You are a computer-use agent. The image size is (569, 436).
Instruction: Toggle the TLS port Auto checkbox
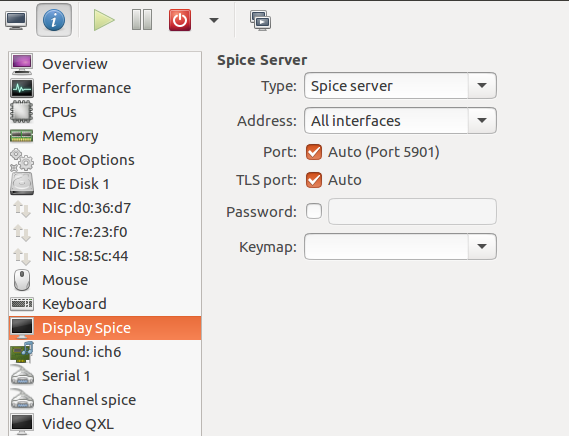314,180
